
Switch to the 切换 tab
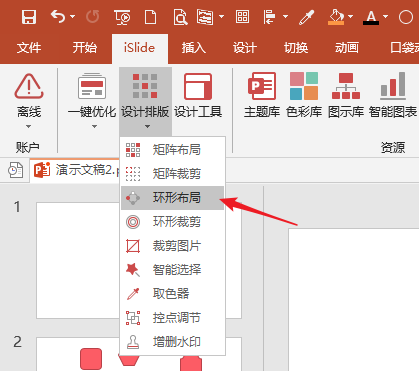(x=296, y=48)
